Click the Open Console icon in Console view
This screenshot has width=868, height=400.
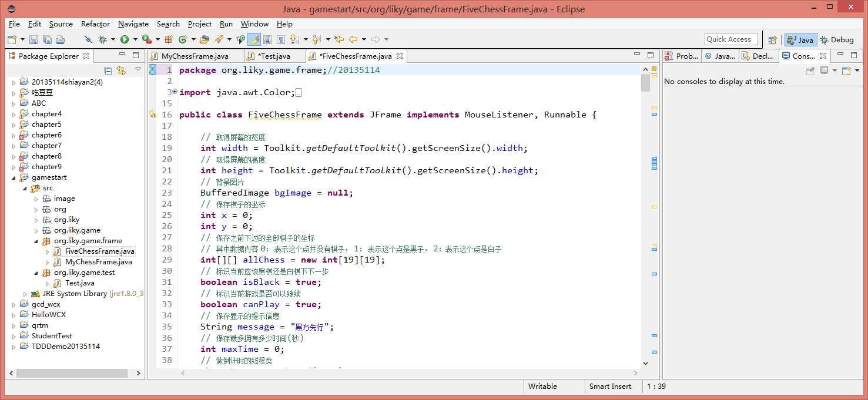coord(845,70)
